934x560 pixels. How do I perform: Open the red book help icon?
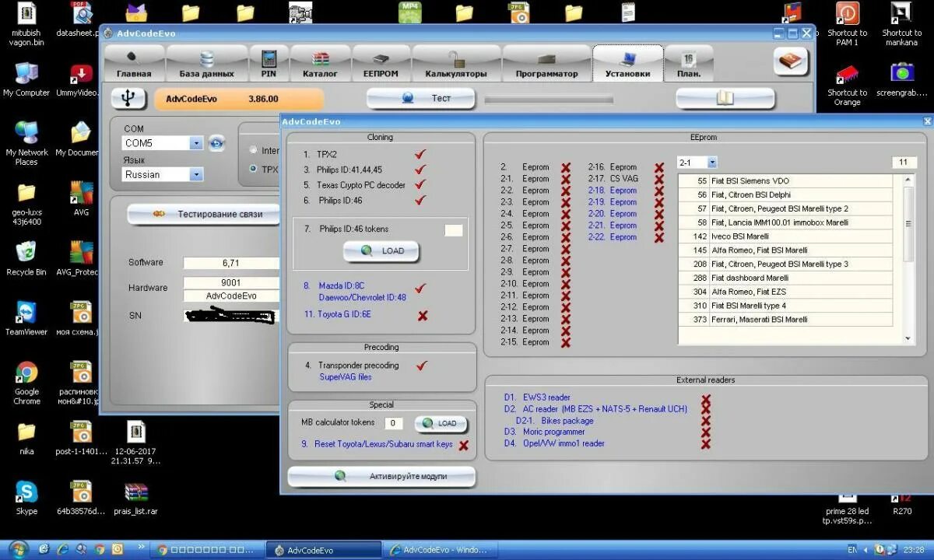[x=791, y=61]
